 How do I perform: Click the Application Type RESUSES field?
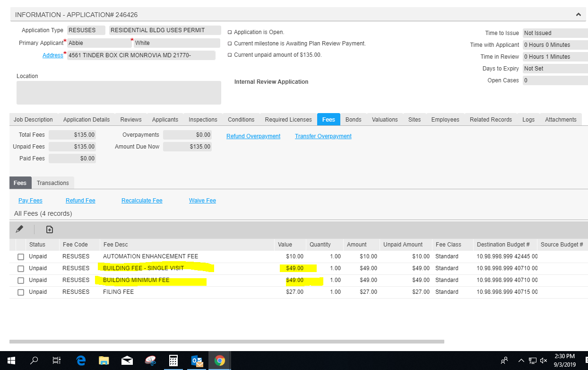tap(87, 30)
